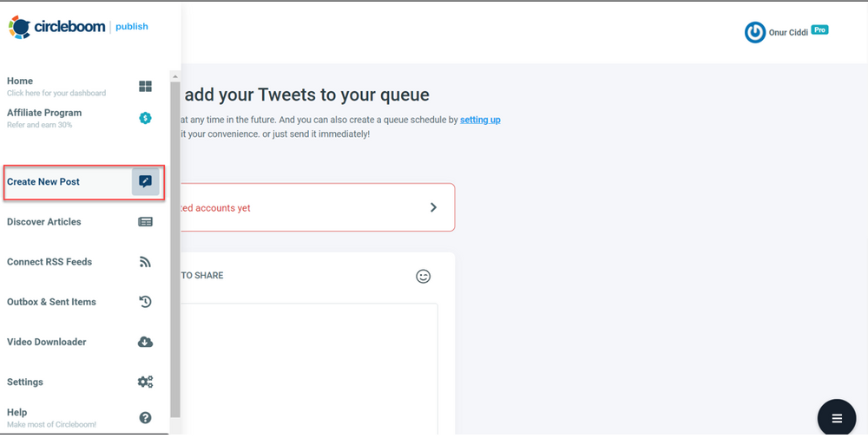Click the Create New Post compose icon
The width and height of the screenshot is (868, 438).
pyautogui.click(x=145, y=182)
